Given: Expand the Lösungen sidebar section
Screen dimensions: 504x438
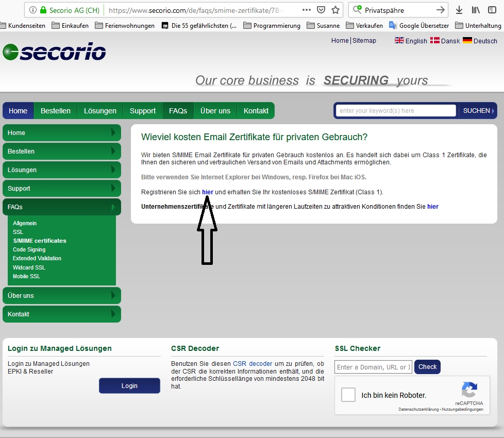Looking at the screenshot, I should (61, 170).
